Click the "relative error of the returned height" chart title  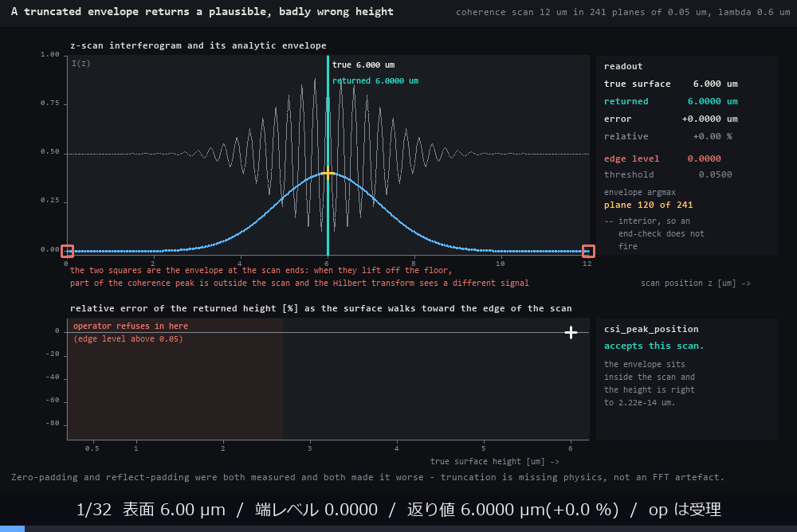click(x=320, y=308)
